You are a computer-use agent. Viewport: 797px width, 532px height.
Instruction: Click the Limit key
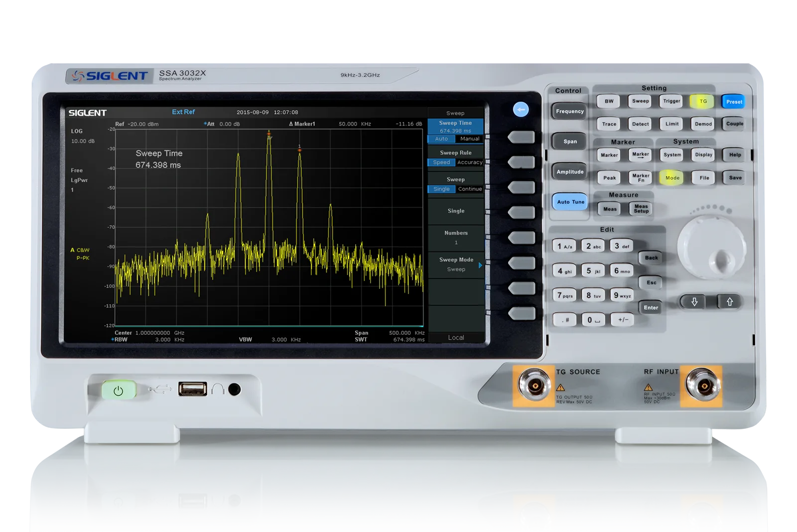671,124
